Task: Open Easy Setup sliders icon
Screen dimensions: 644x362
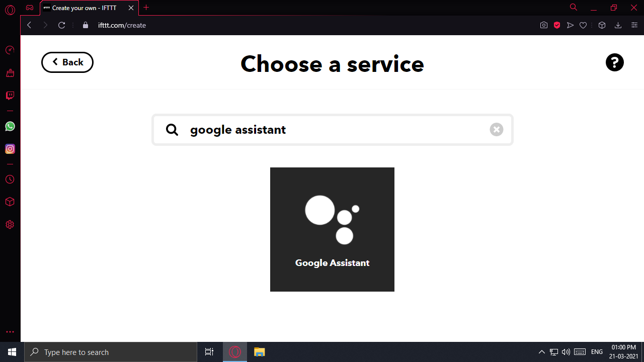Action: click(x=634, y=25)
